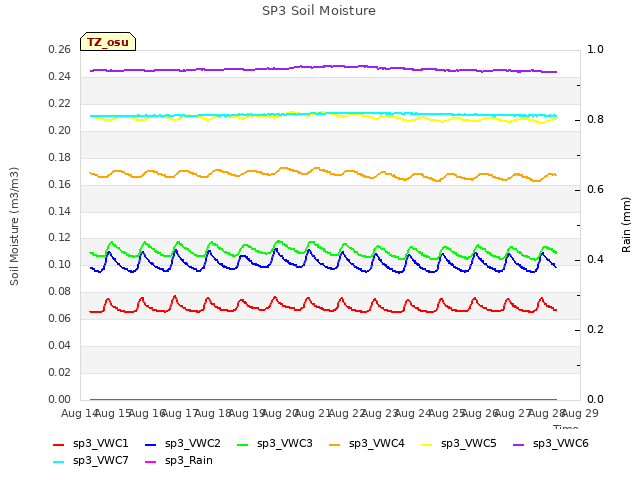Click the 1.0 right axis value
This screenshot has width=640, height=480.
click(x=595, y=50)
